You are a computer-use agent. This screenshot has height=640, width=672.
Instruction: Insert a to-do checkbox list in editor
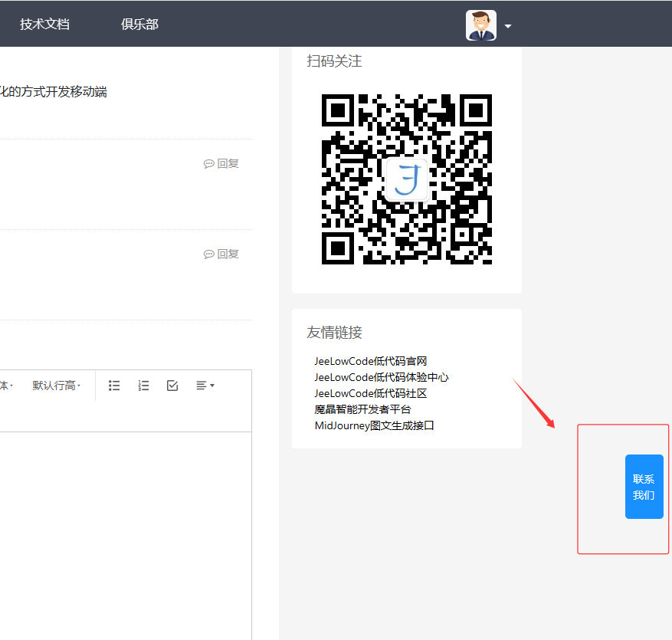pyautogui.click(x=172, y=386)
